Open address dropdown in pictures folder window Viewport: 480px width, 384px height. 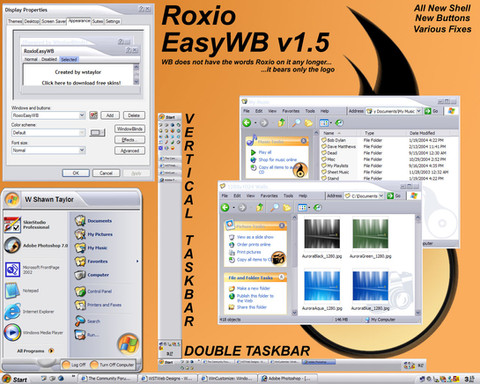[381, 196]
